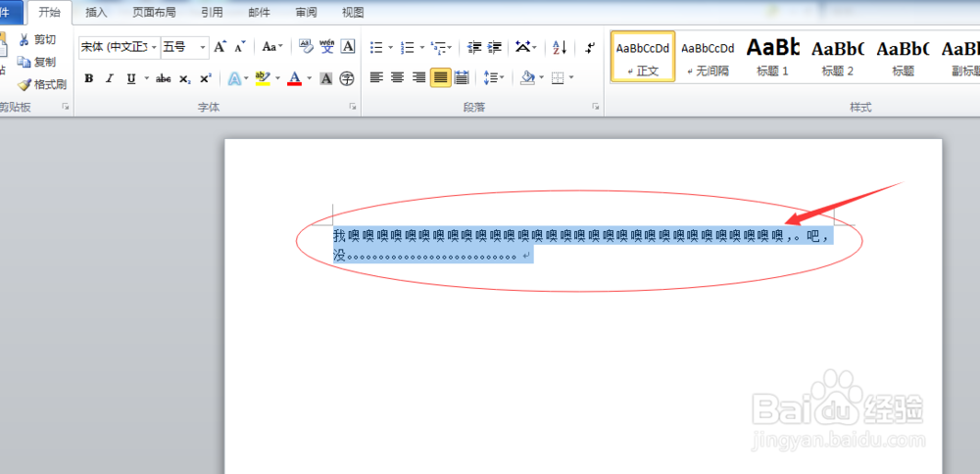Open the font size dropdown 五号
Viewport: 980px width, 474px height.
pyautogui.click(x=203, y=47)
